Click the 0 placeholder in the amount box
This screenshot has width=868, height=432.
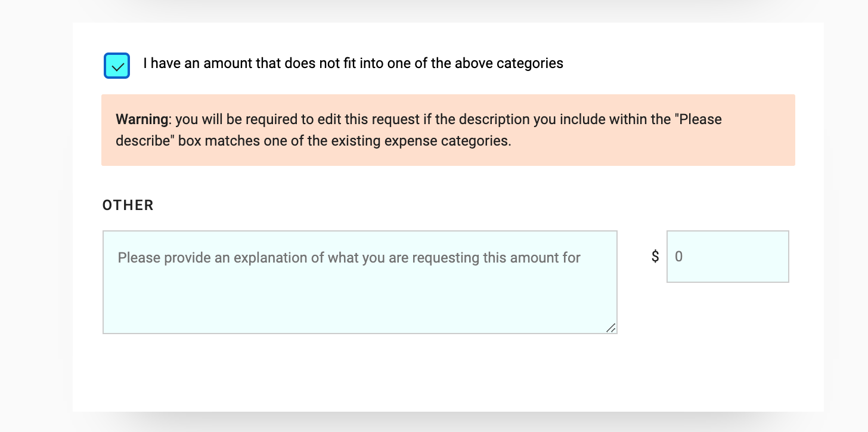[x=678, y=257]
